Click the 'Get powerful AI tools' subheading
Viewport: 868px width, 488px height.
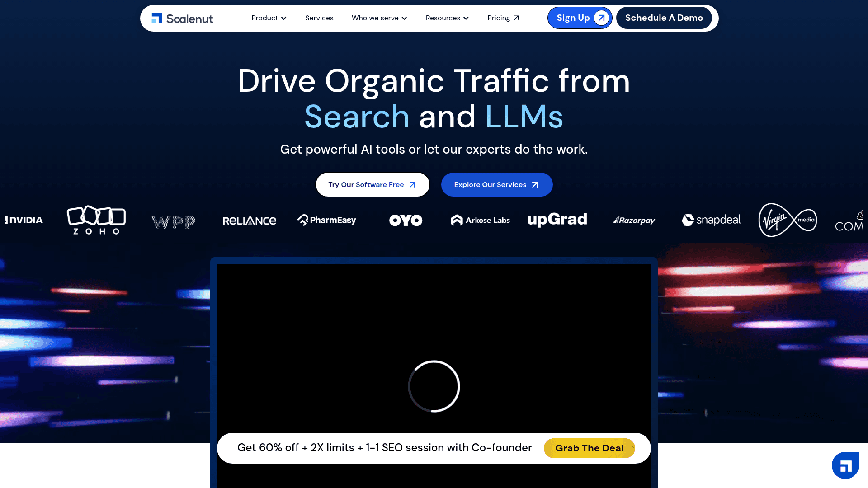pyautogui.click(x=434, y=149)
